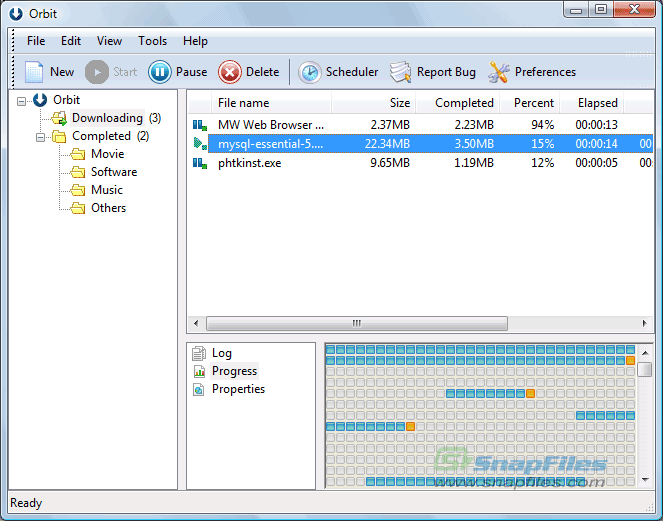Click the file list scroll-left arrow
Image resolution: width=663 pixels, height=521 pixels.
click(196, 324)
